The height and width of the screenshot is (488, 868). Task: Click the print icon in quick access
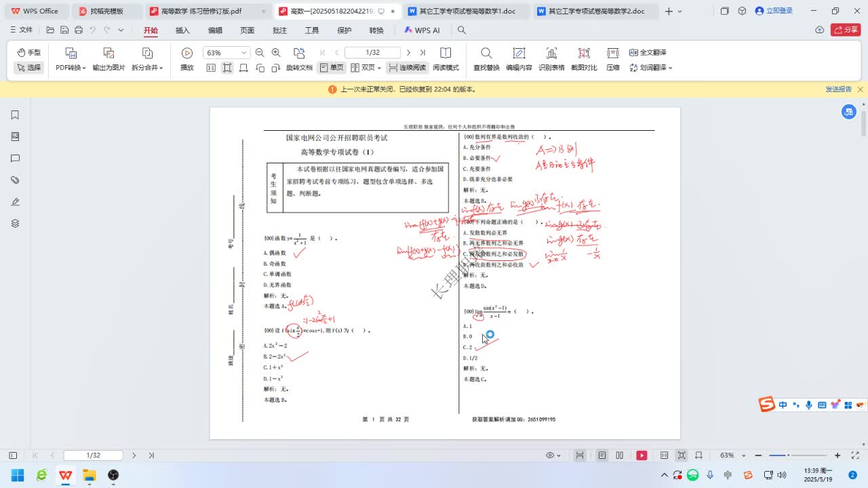79,30
